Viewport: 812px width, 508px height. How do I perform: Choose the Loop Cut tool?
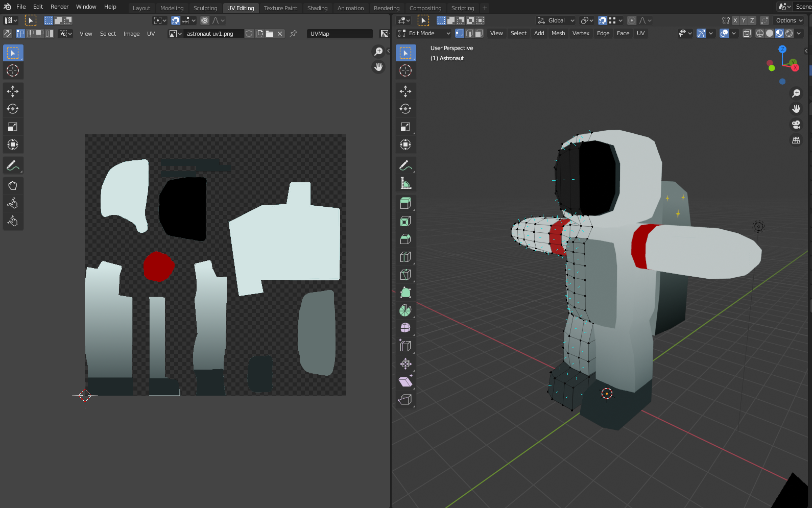[x=405, y=257]
